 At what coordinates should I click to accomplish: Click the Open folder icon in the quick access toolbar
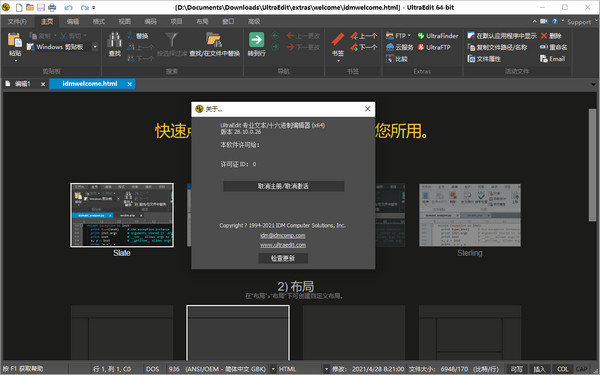coord(30,7)
